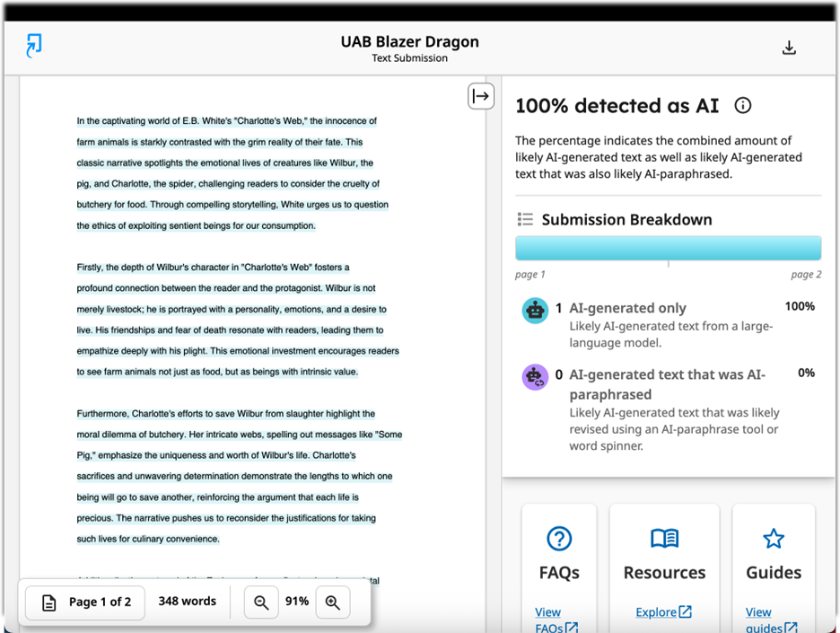The image size is (840, 633).
Task: Click the Submission Breakdown list icon
Action: (x=526, y=219)
